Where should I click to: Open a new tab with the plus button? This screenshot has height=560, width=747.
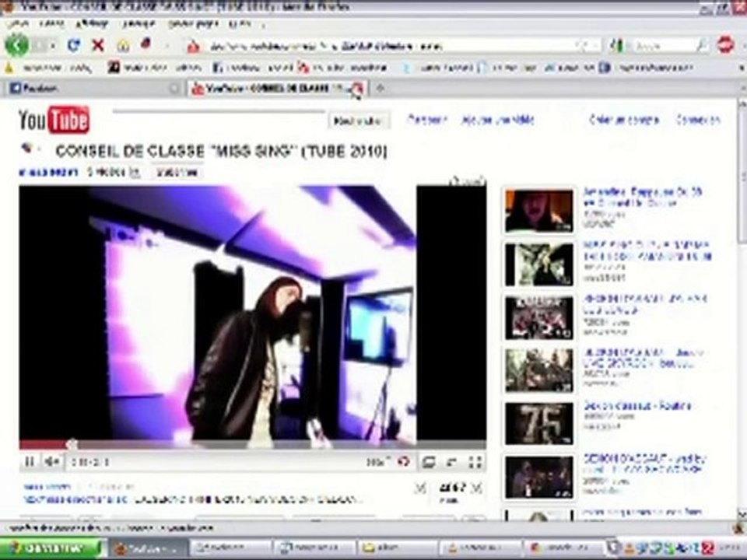click(x=380, y=89)
